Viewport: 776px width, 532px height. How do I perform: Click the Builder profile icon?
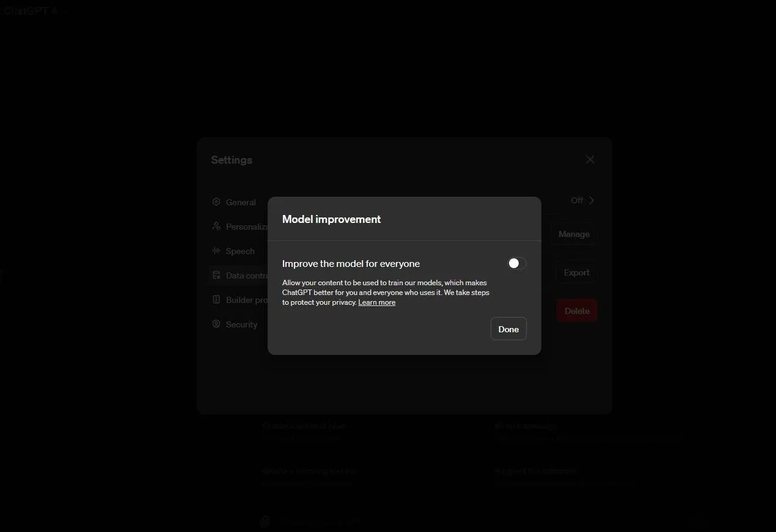216,300
